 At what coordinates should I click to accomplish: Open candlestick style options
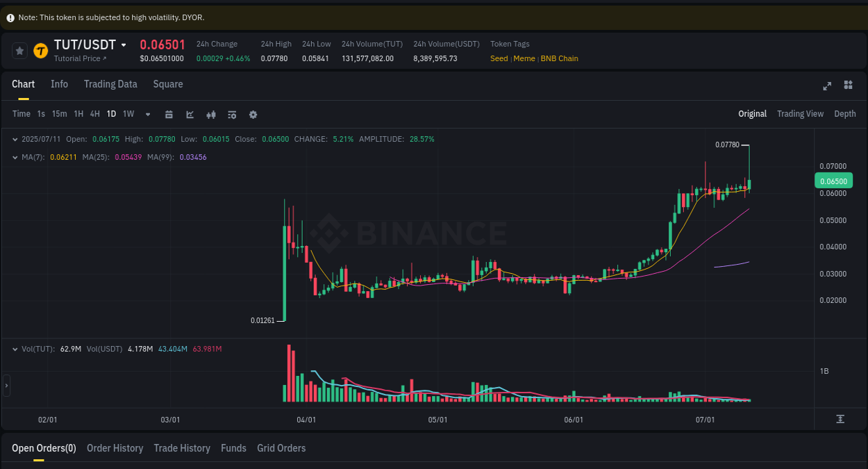[x=210, y=113]
